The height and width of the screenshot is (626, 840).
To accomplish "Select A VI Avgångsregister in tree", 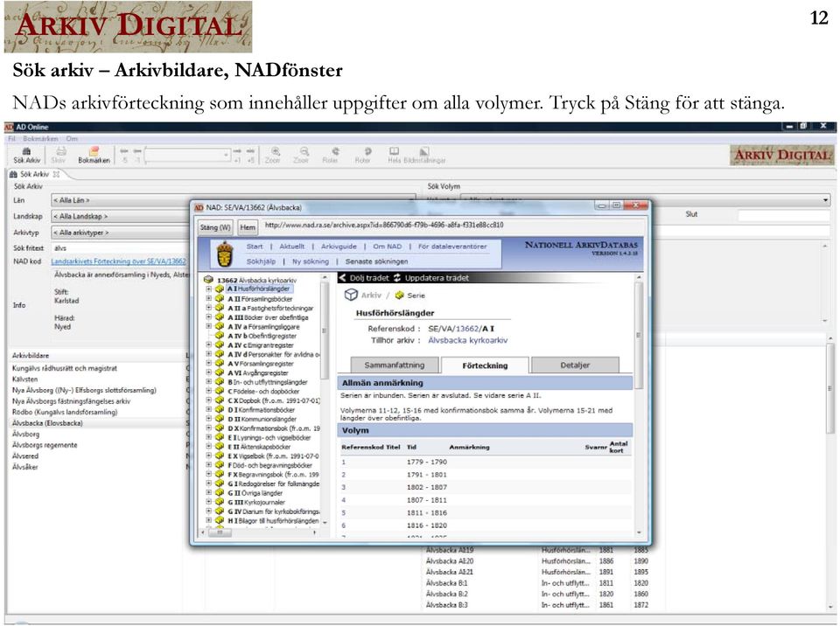I will 258,372.
